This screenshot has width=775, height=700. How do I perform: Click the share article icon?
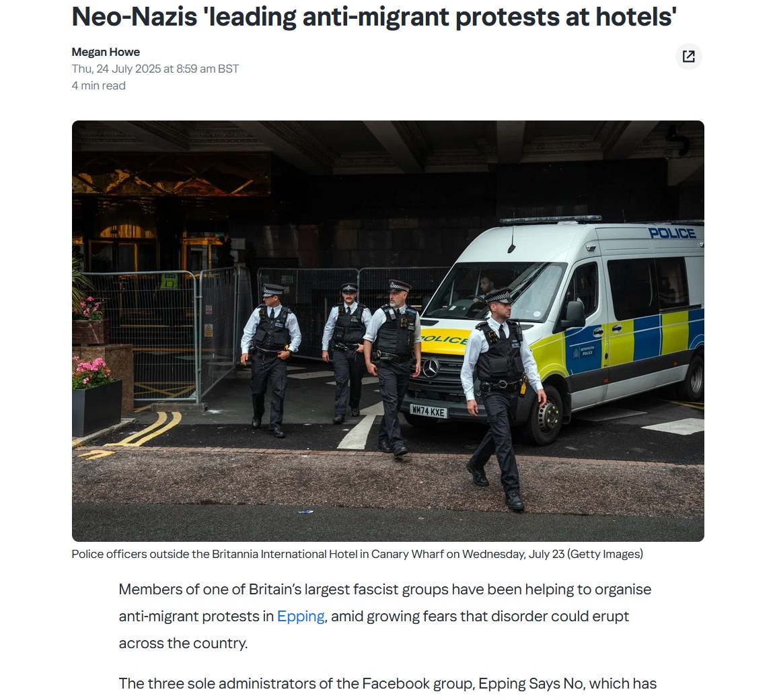coord(688,57)
